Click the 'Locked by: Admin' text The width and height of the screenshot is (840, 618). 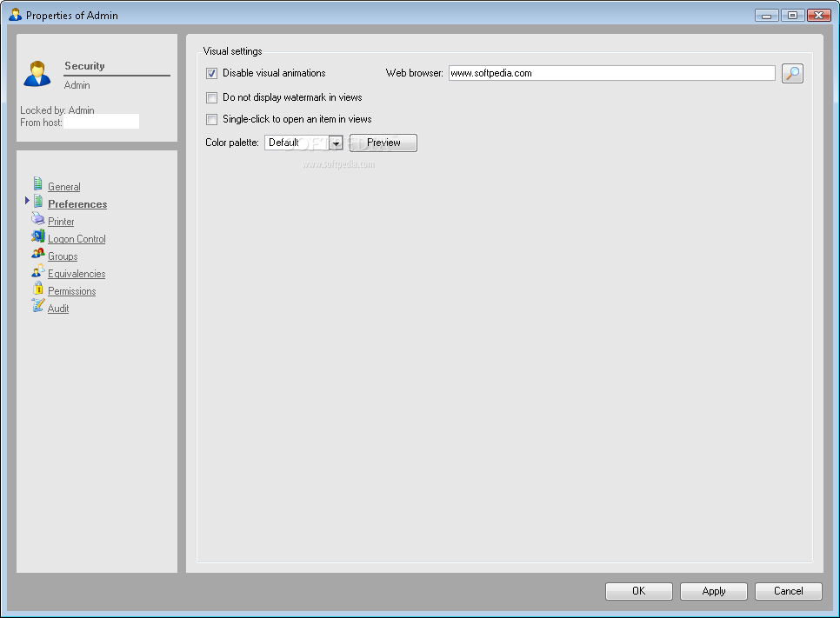coord(57,110)
